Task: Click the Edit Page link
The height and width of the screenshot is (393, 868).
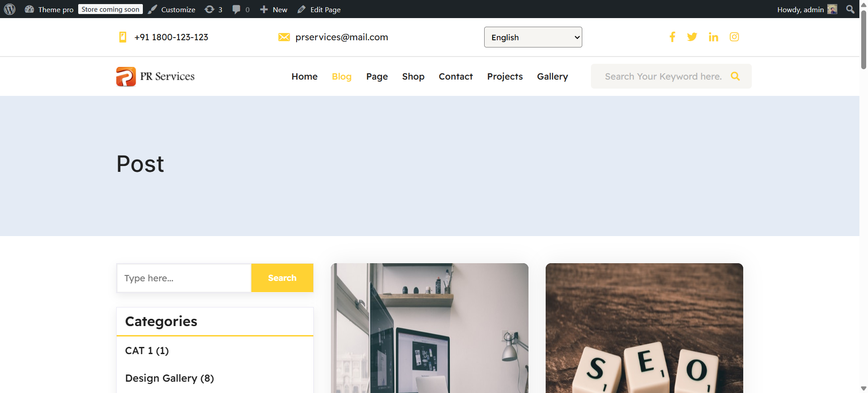Action: pyautogui.click(x=319, y=9)
